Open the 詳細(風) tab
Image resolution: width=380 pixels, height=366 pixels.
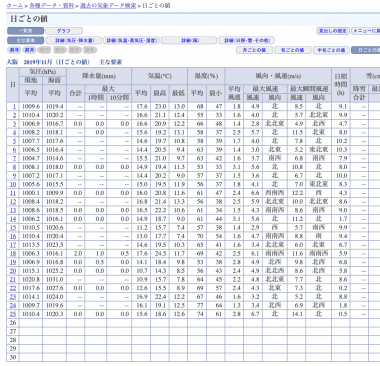click(x=189, y=40)
